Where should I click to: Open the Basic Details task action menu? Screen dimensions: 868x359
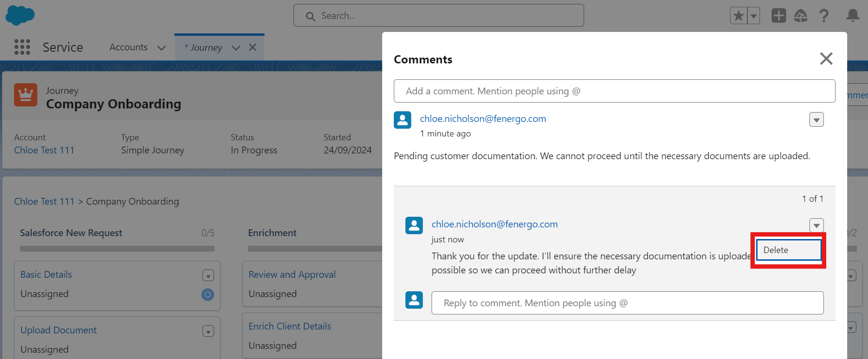click(x=208, y=275)
